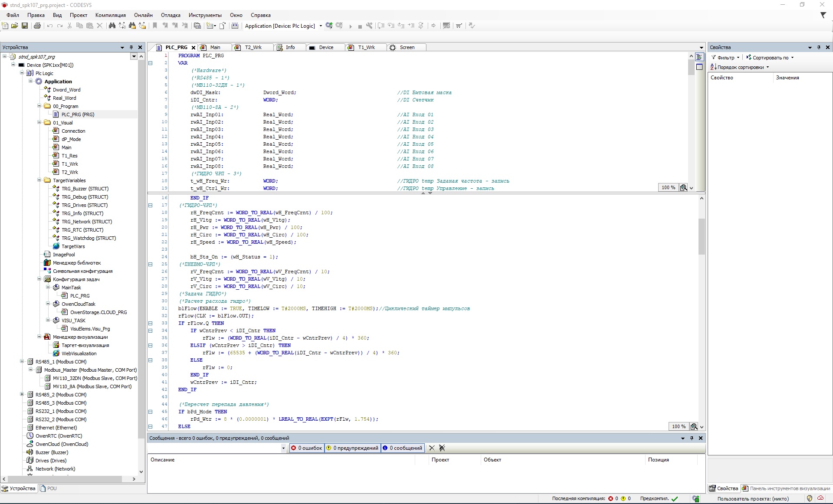Open the Порядок сортировки option

(739, 67)
